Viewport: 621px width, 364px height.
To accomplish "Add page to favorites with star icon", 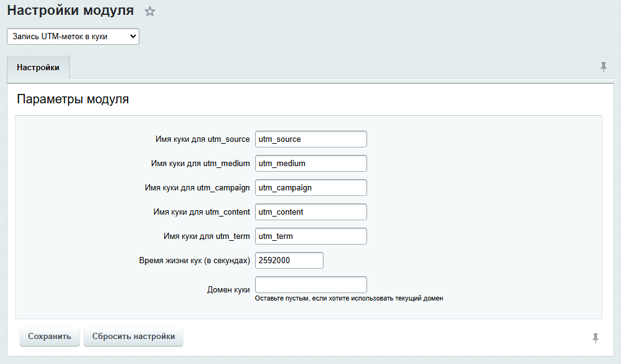I will 149,11.
